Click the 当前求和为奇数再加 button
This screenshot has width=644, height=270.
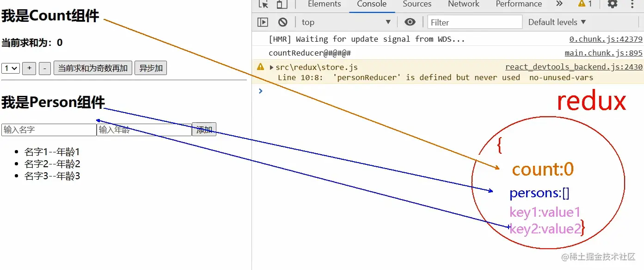pyautogui.click(x=93, y=68)
